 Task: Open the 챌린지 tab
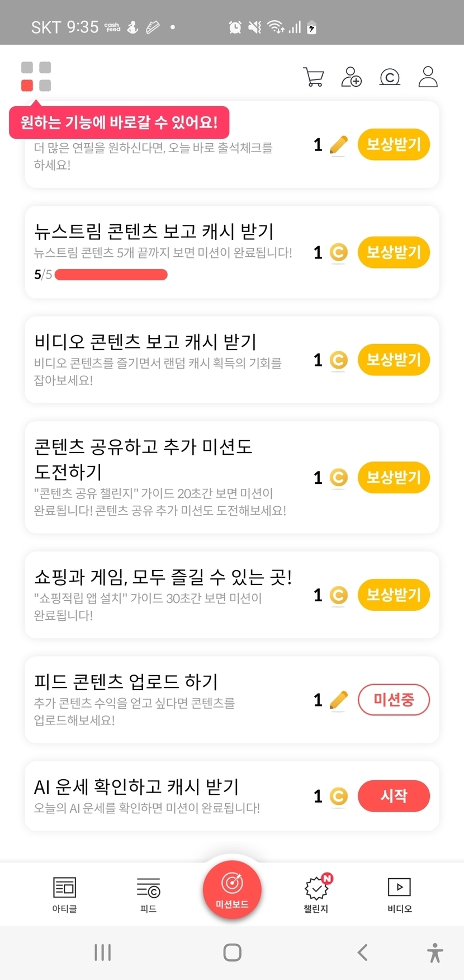coord(316,894)
